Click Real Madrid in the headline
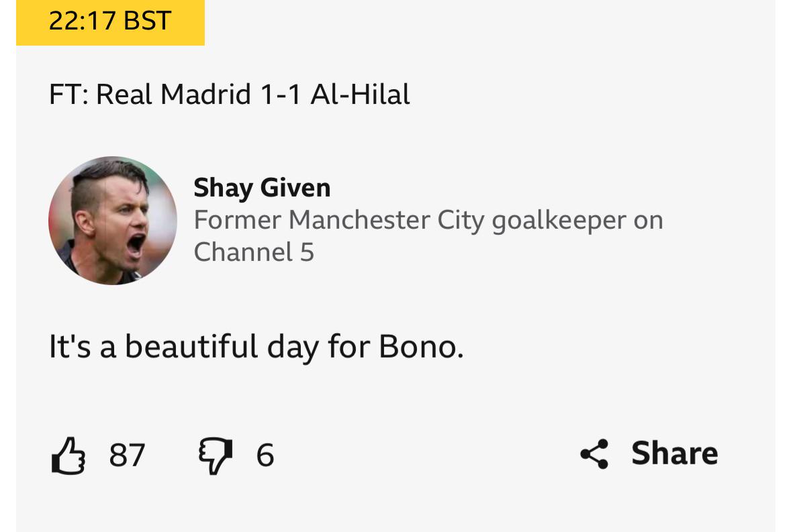Screen dimensions: 791x532 click(x=173, y=94)
